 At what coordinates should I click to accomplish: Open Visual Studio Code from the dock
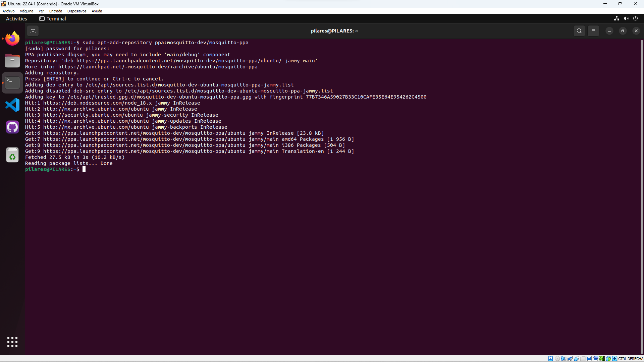12,105
